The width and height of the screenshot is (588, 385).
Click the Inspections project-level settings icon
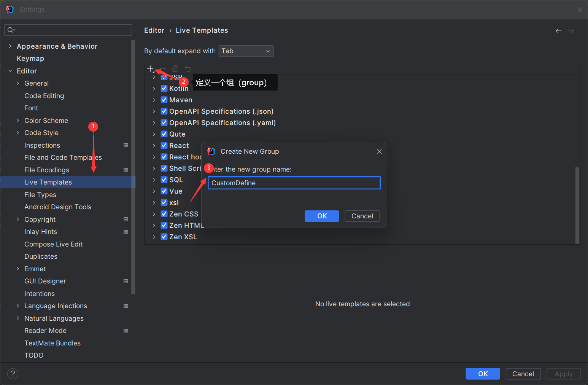[126, 145]
